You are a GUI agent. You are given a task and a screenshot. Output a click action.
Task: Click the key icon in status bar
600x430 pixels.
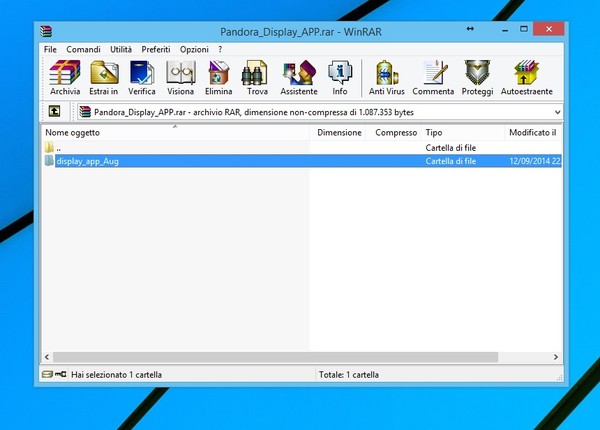tap(60, 374)
